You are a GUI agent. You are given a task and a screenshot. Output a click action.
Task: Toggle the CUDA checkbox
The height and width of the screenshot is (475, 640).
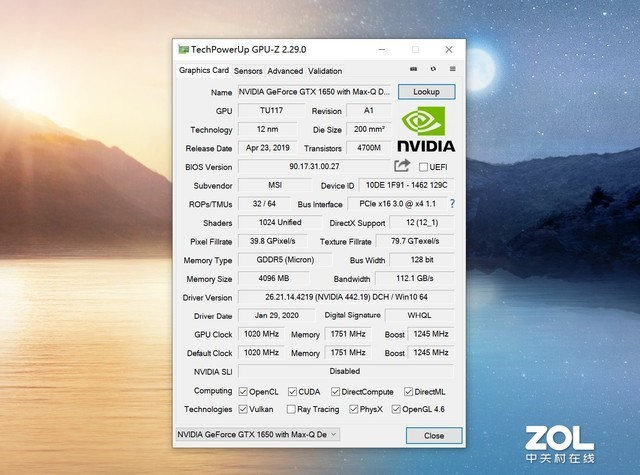pos(292,392)
